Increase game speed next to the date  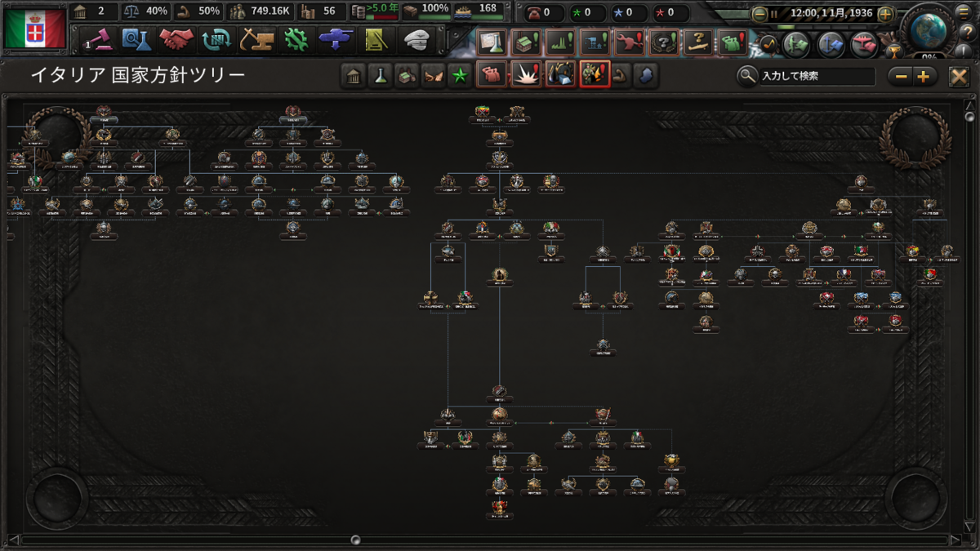pos(886,14)
